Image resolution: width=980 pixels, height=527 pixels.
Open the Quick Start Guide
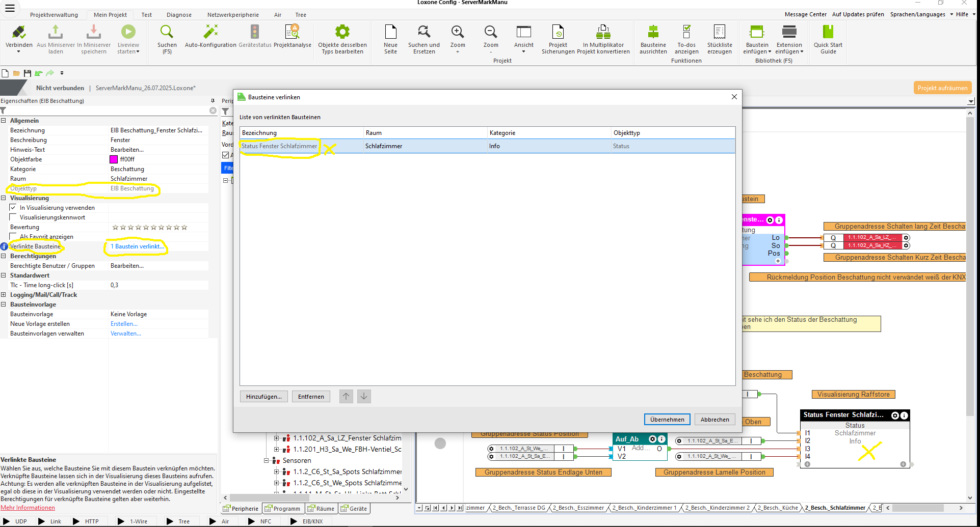click(x=828, y=33)
